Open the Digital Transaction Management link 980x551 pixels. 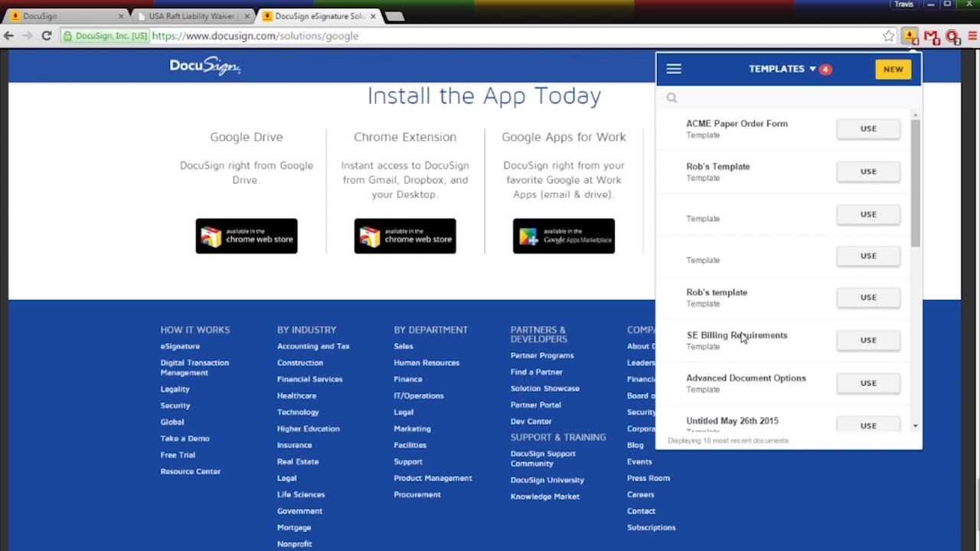194,367
